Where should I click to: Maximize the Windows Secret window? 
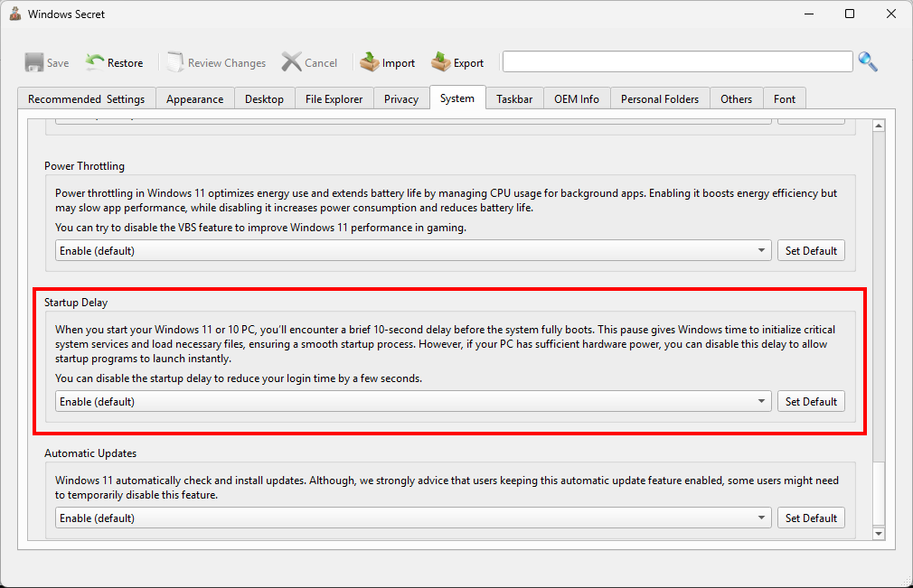click(850, 14)
